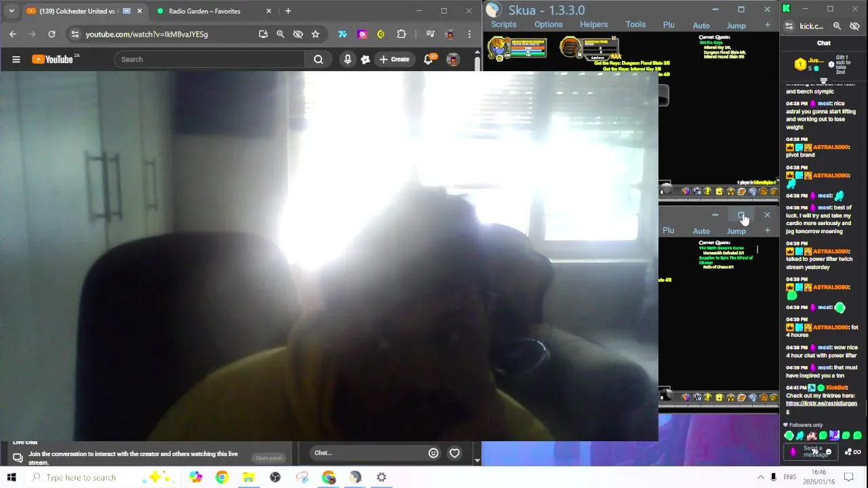Click the YouTube search magnifier button
Screen dimensions: 868x488
click(318, 60)
